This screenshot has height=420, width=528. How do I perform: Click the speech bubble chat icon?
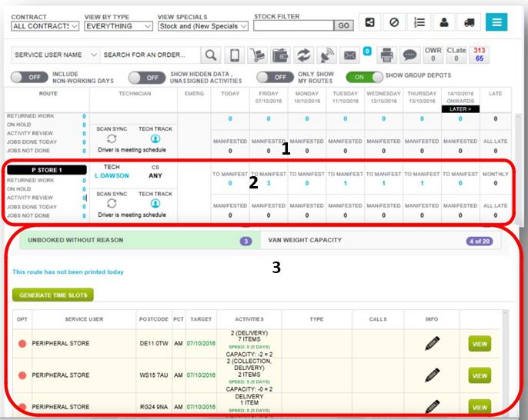click(409, 55)
